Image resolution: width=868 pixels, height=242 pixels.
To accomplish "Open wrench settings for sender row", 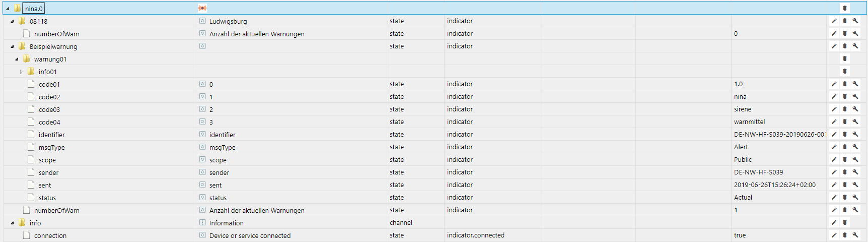I will (x=855, y=172).
